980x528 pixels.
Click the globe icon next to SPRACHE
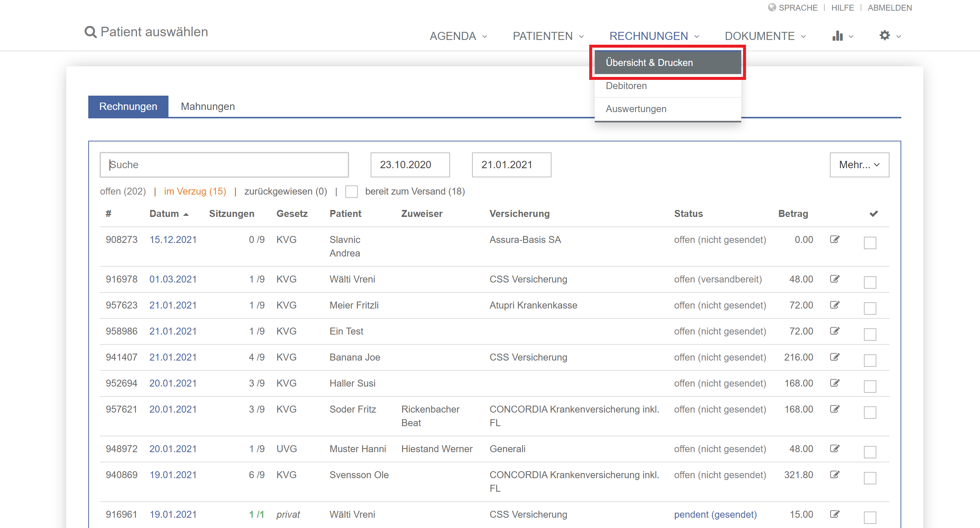point(772,8)
